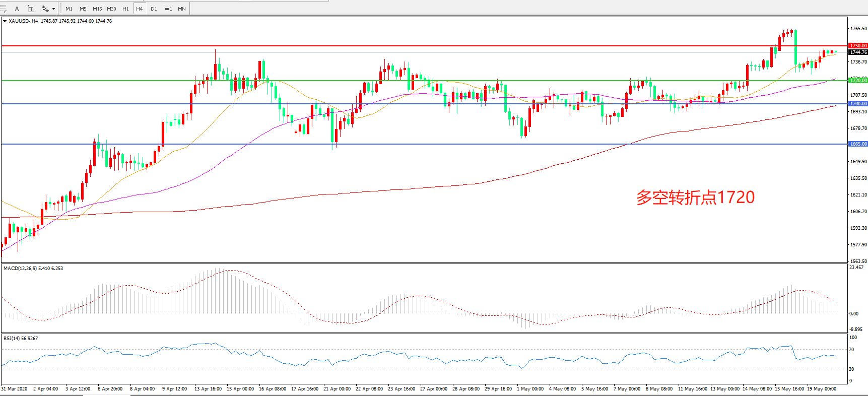This screenshot has width=868, height=396.
Task: Click the red 1750.00 price level label
Action: [858, 46]
